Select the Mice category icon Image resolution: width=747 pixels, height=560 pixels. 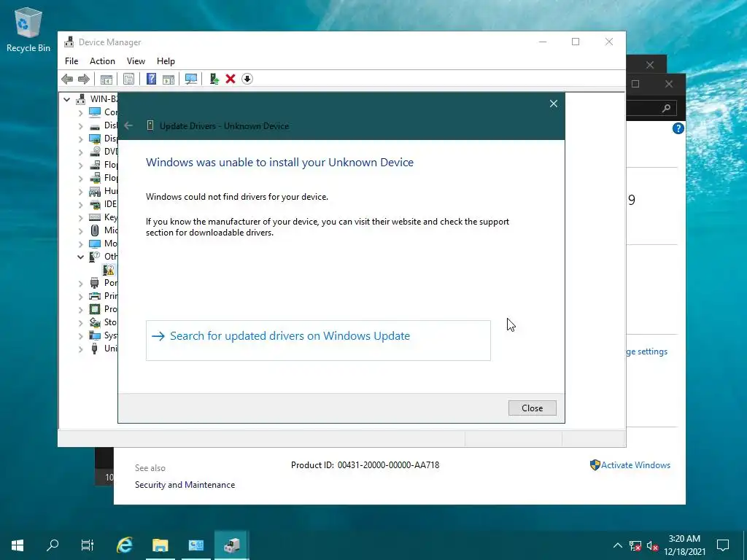(95, 230)
